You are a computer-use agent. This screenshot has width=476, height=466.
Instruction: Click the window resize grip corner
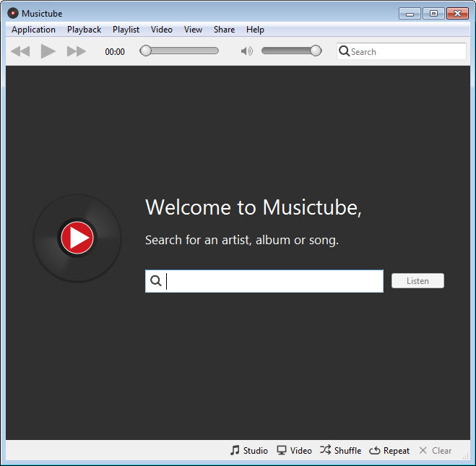pyautogui.click(x=465, y=456)
